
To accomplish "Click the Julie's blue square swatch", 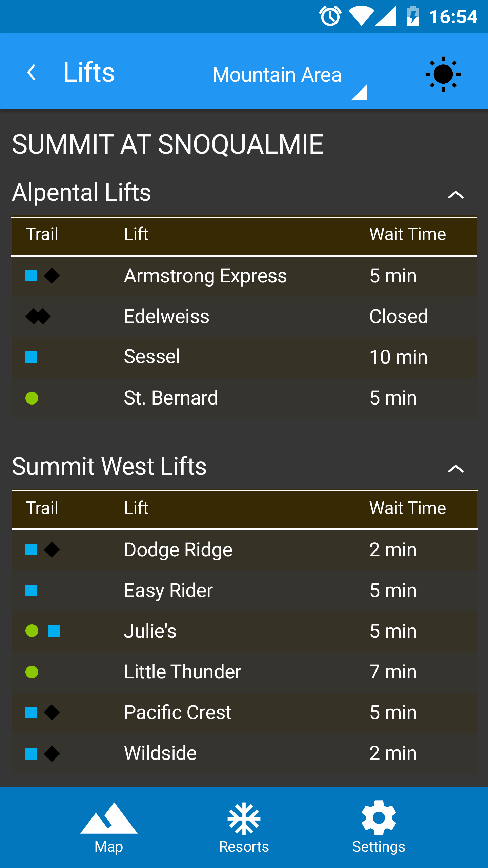I will 54,631.
